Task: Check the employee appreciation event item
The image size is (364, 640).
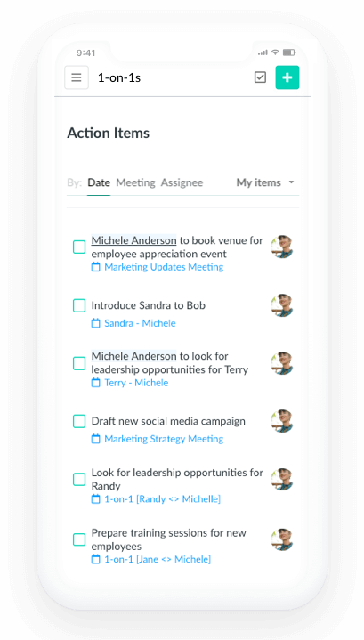Action: coord(79,247)
